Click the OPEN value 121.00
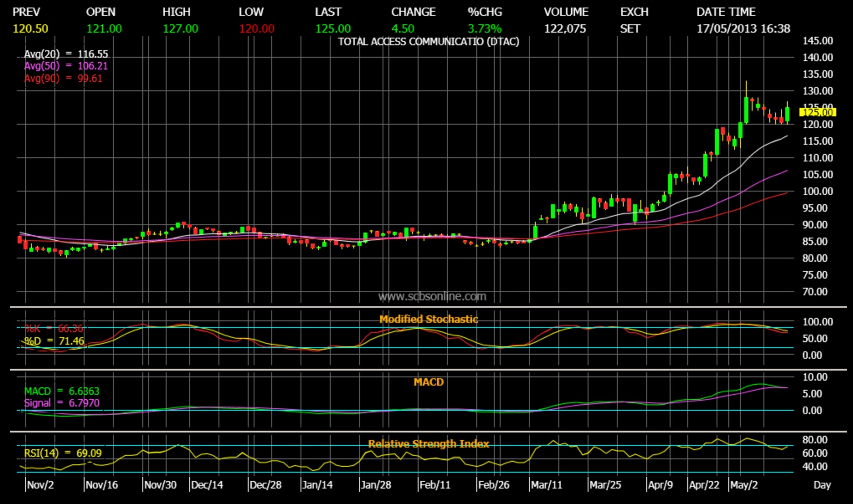The width and height of the screenshot is (853, 504). (x=104, y=28)
